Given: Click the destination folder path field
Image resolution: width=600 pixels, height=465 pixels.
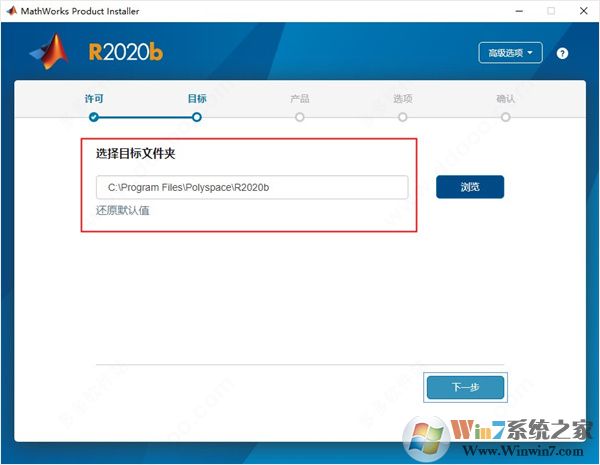Looking at the screenshot, I should pyautogui.click(x=252, y=187).
